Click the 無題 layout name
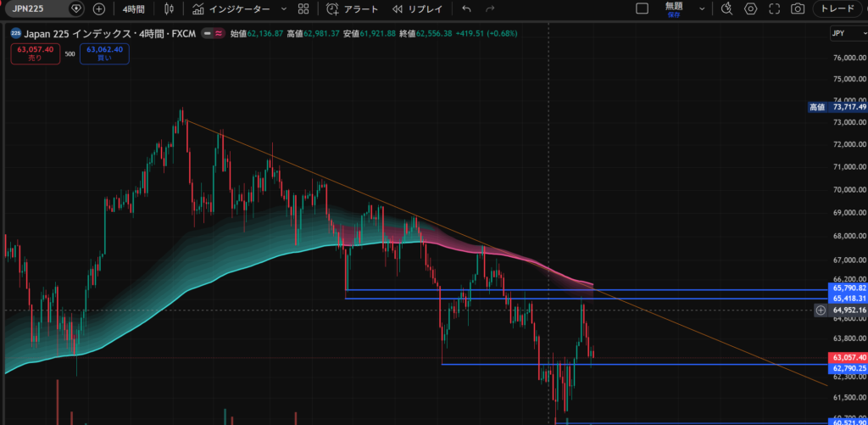This screenshot has height=425, width=868. [x=674, y=6]
